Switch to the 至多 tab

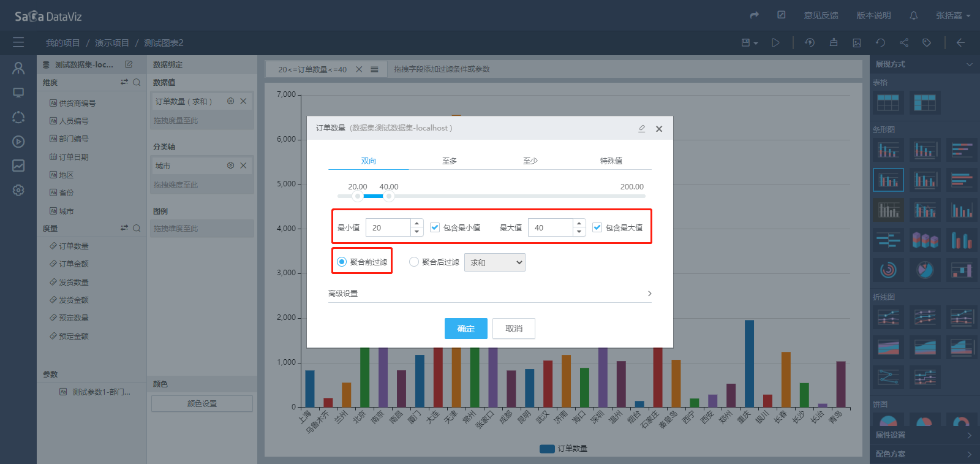pyautogui.click(x=450, y=161)
